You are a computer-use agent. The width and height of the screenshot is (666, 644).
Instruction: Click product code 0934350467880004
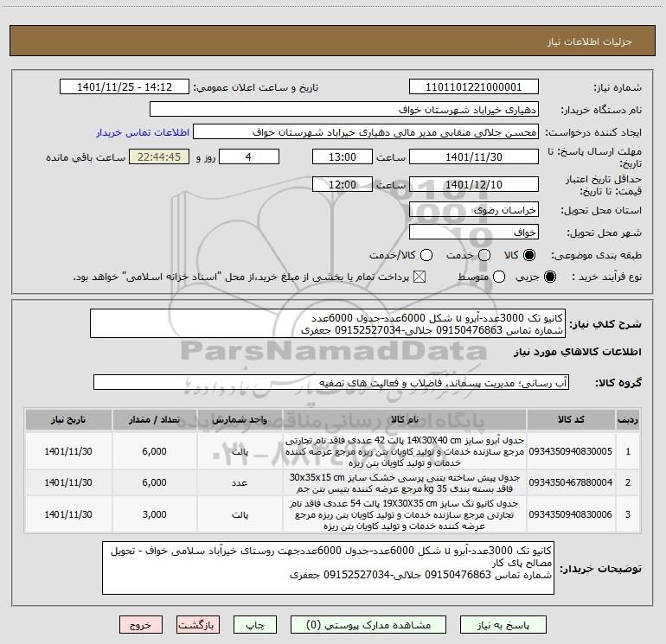coord(571,482)
